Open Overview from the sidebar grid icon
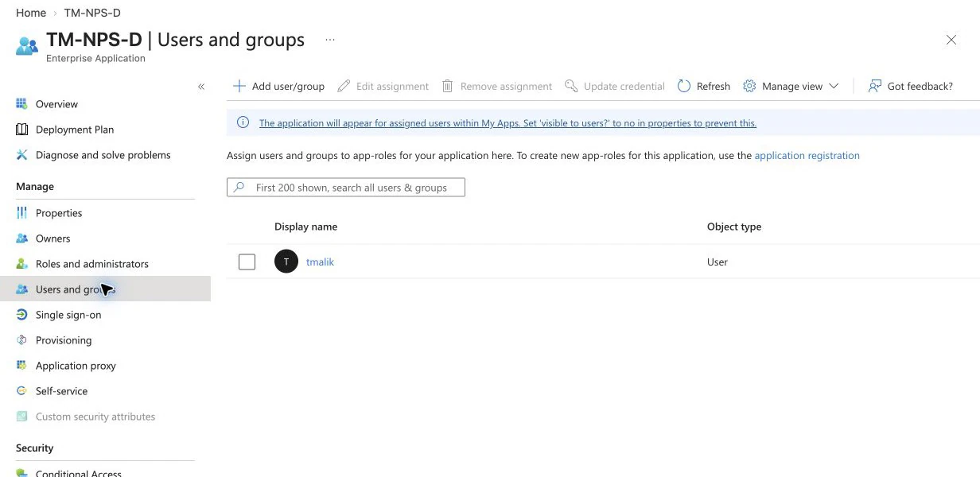Image resolution: width=980 pixels, height=477 pixels. coord(22,104)
